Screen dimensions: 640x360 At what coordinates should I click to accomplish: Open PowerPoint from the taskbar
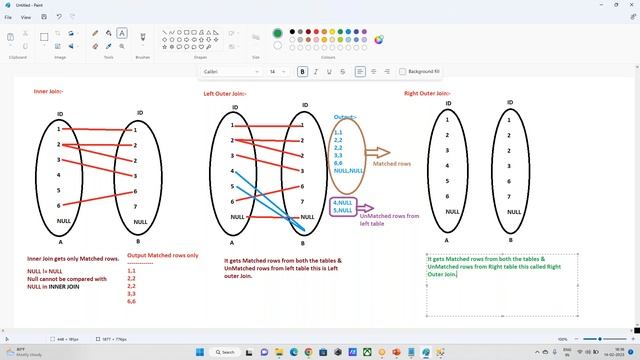click(396, 352)
